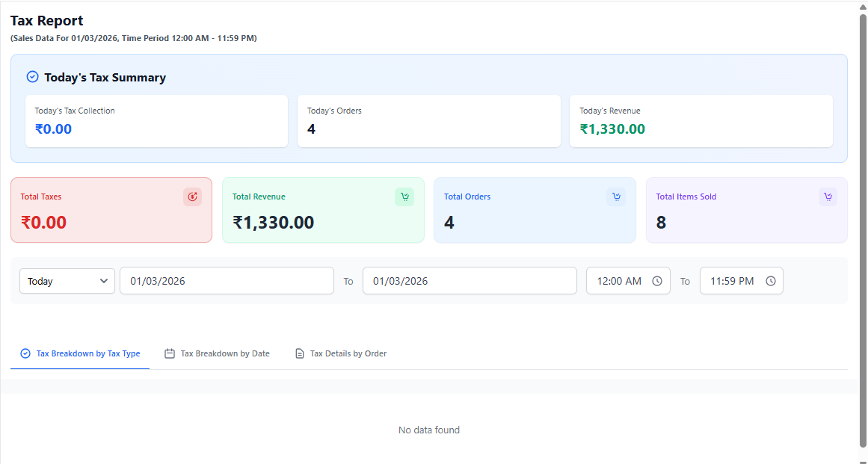868x464 pixels.
Task: Click the end date field after the To label
Action: (470, 280)
